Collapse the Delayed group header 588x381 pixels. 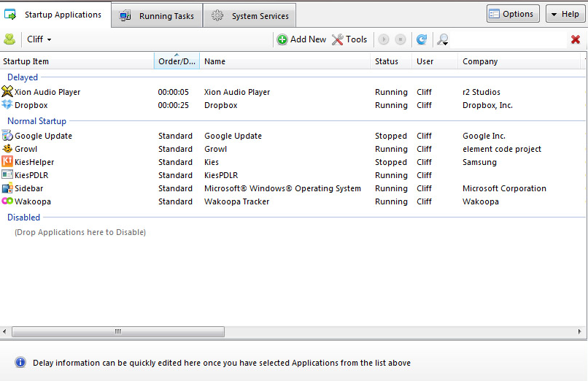pyautogui.click(x=23, y=77)
